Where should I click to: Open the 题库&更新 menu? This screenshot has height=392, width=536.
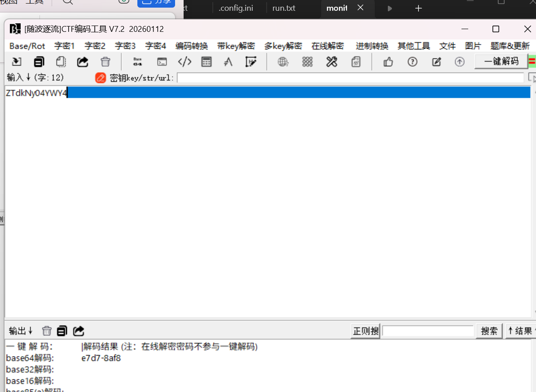(x=510, y=46)
